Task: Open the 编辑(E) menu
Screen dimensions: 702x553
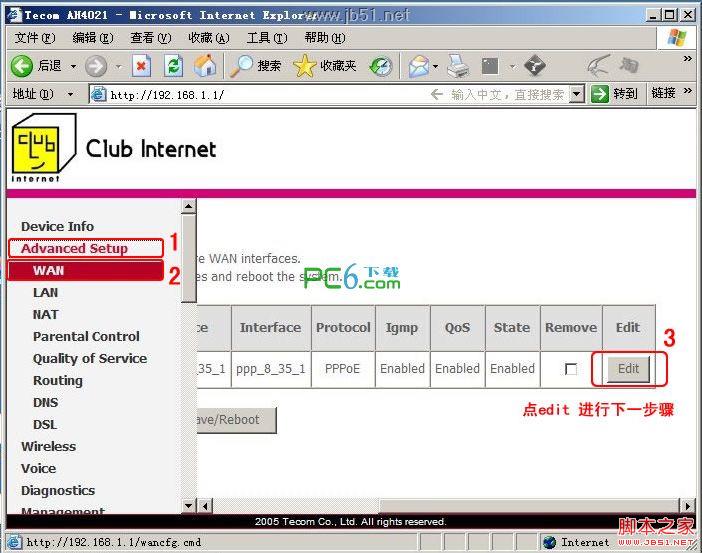Action: [x=93, y=38]
